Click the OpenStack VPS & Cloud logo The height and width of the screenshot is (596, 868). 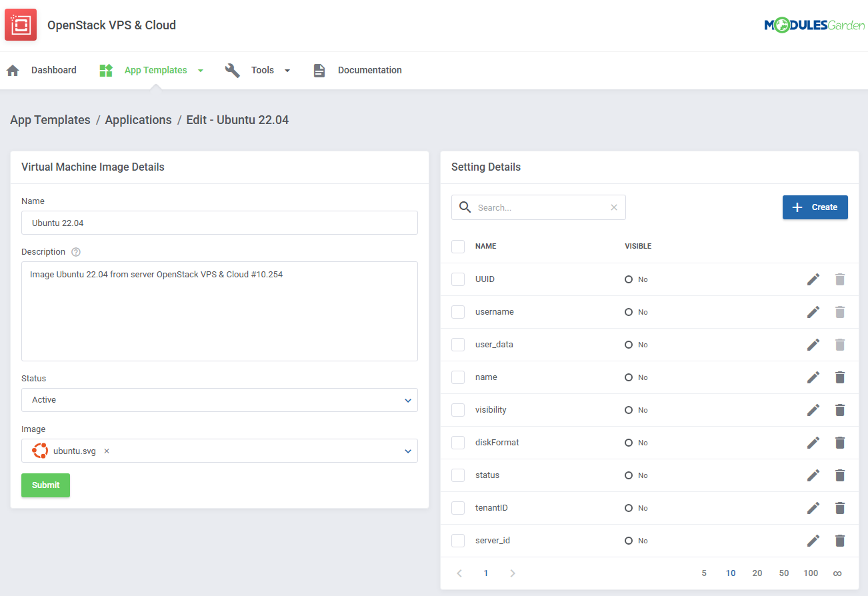[x=21, y=25]
